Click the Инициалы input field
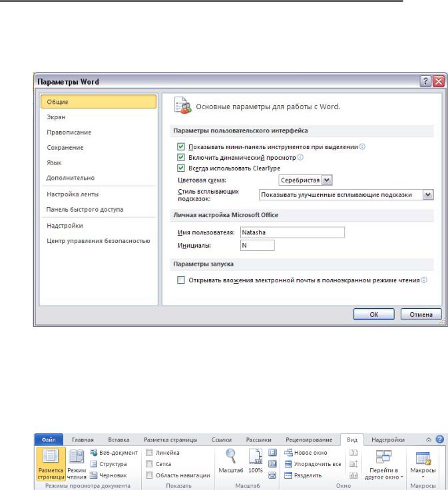448x490 pixels. pyautogui.click(x=258, y=245)
